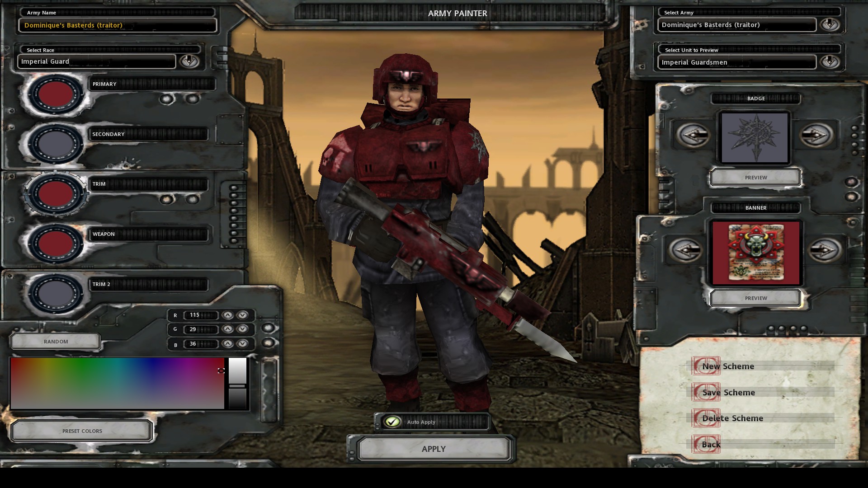The width and height of the screenshot is (868, 488).
Task: Select the chaos star badge thumbnail
Action: coord(755,137)
